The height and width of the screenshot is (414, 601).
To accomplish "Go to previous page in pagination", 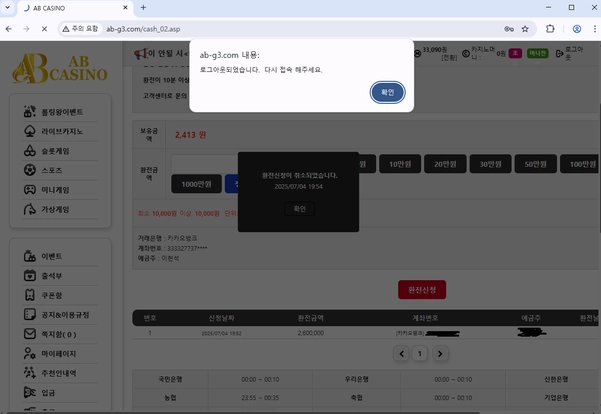I will (x=402, y=353).
